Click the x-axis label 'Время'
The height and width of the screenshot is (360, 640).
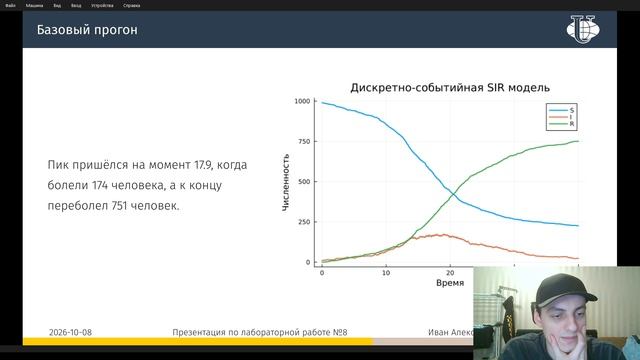(x=450, y=283)
